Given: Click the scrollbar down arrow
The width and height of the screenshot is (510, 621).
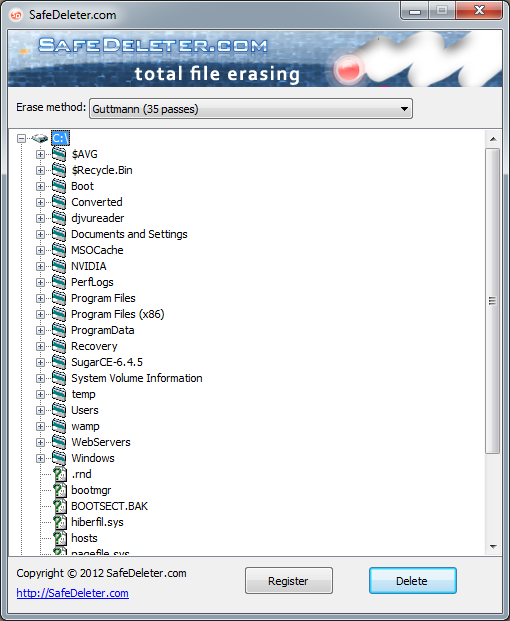Looking at the screenshot, I should [x=493, y=547].
